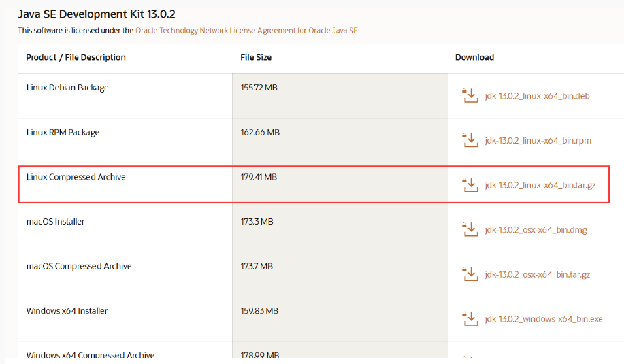Download jdk-13.0.2_osx-x64_bin.tar.gz file link
This screenshot has height=364, width=624.
pos(537,275)
